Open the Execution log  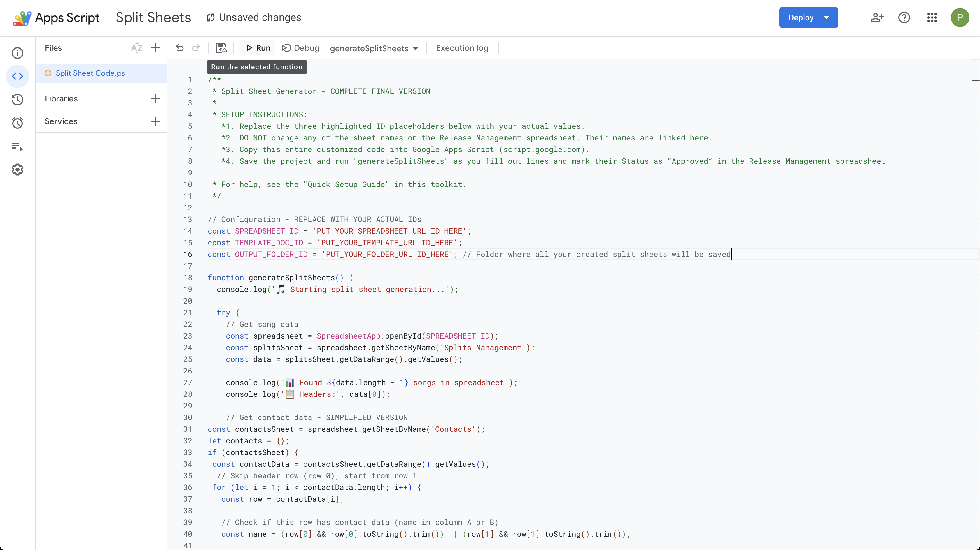click(x=462, y=48)
